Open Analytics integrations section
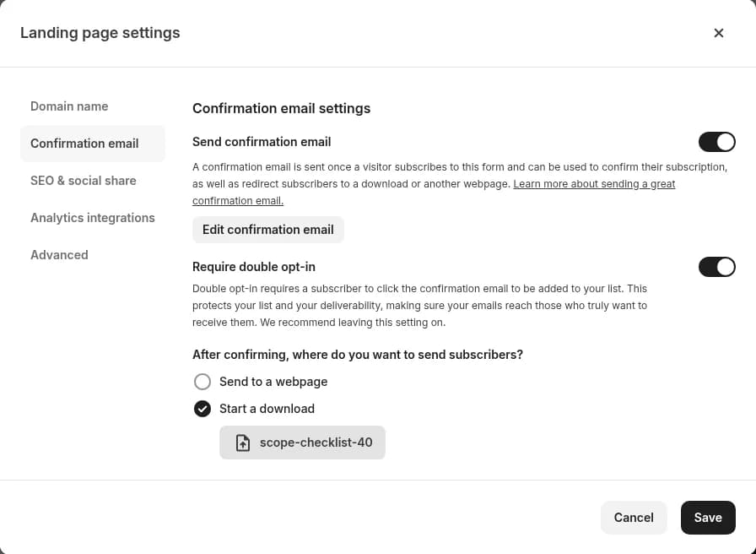Viewport: 756px width, 554px height. (93, 218)
